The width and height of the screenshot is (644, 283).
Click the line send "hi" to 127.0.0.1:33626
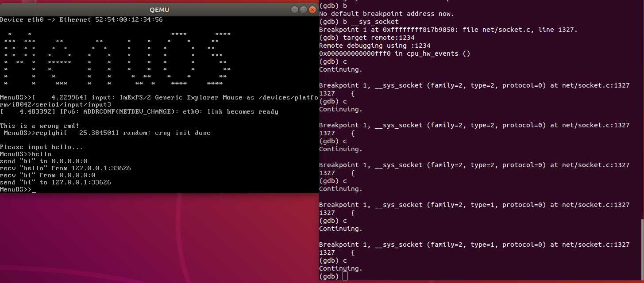click(x=55, y=182)
